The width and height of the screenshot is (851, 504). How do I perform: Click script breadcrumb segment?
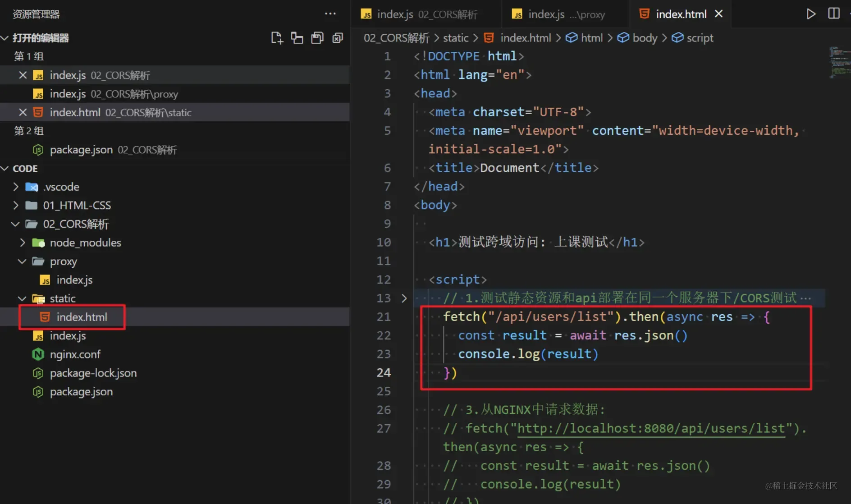700,38
